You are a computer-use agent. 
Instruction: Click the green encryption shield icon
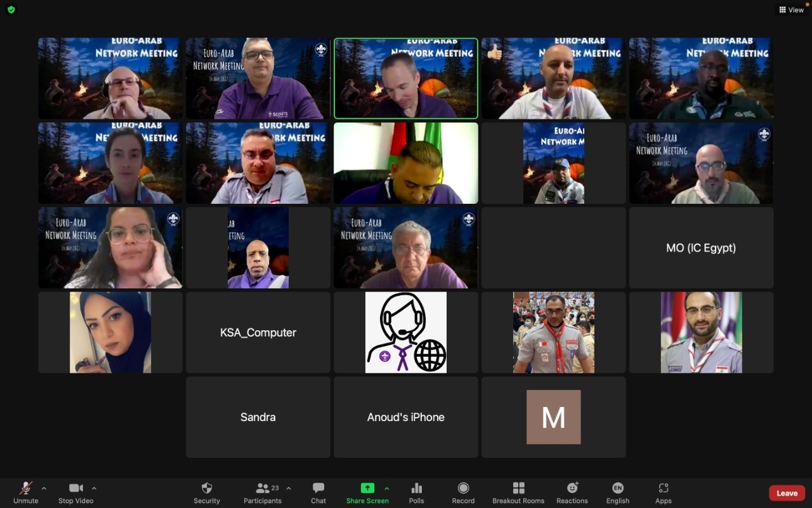pyautogui.click(x=11, y=10)
